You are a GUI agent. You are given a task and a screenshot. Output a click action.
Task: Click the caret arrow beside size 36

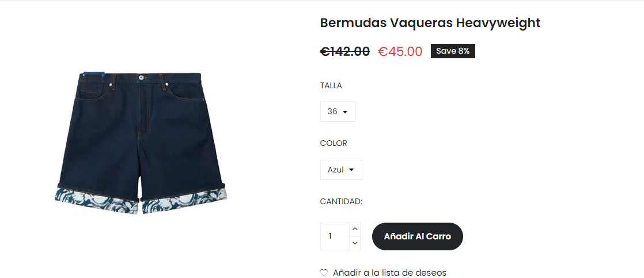[345, 112]
